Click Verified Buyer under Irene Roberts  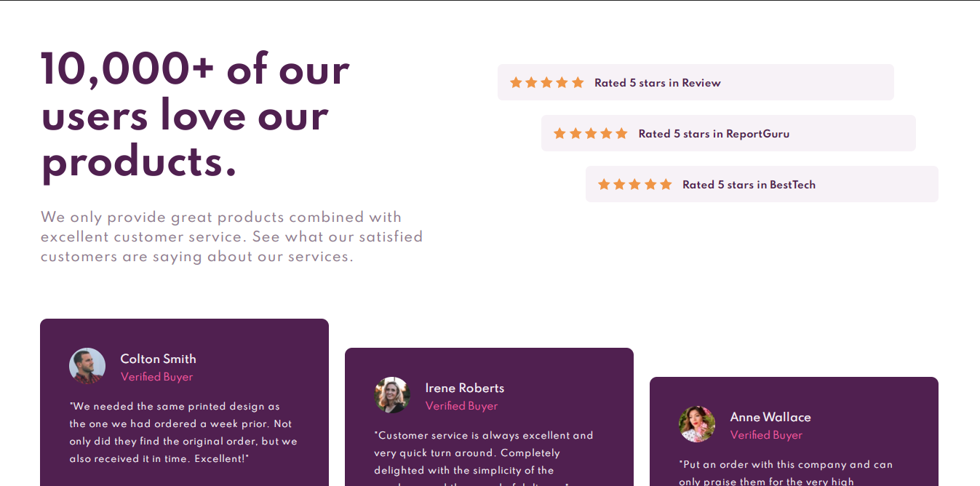click(461, 406)
